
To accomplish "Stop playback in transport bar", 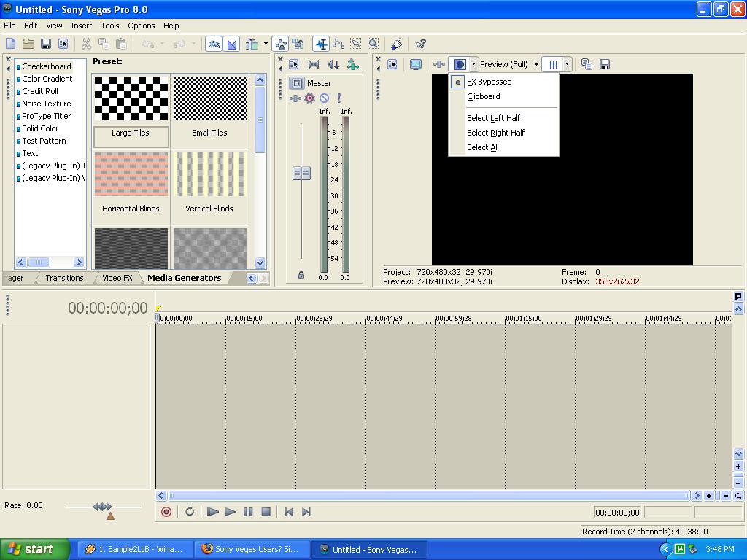I will (x=266, y=512).
